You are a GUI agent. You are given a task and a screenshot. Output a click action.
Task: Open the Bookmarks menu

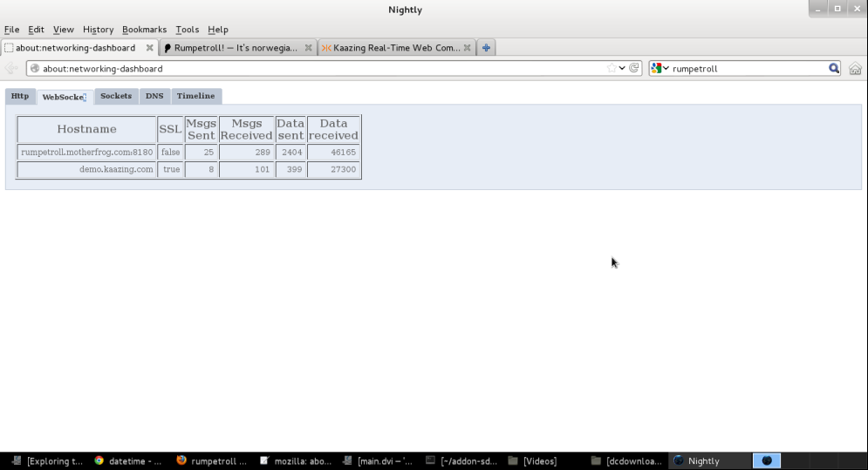tap(144, 30)
